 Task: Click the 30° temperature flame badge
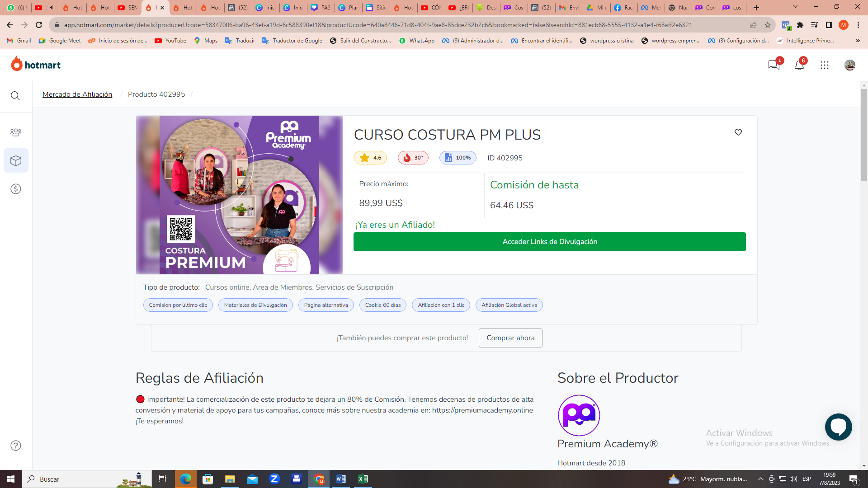pyautogui.click(x=413, y=158)
